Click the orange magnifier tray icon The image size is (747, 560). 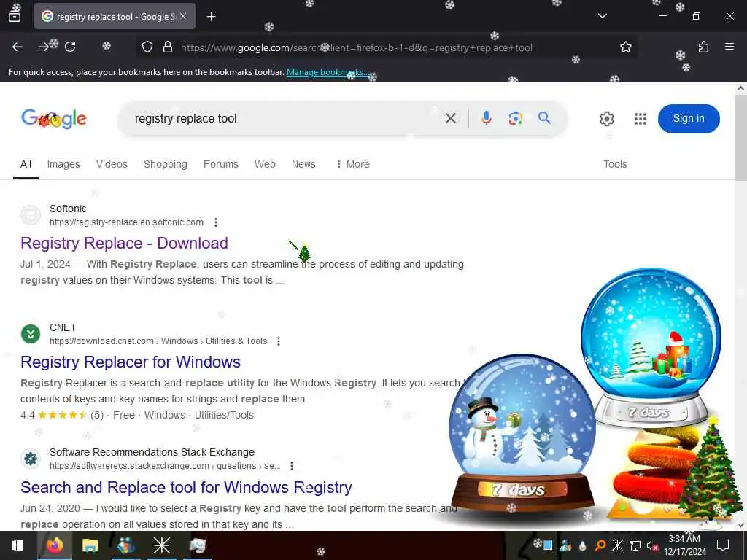tap(600, 545)
